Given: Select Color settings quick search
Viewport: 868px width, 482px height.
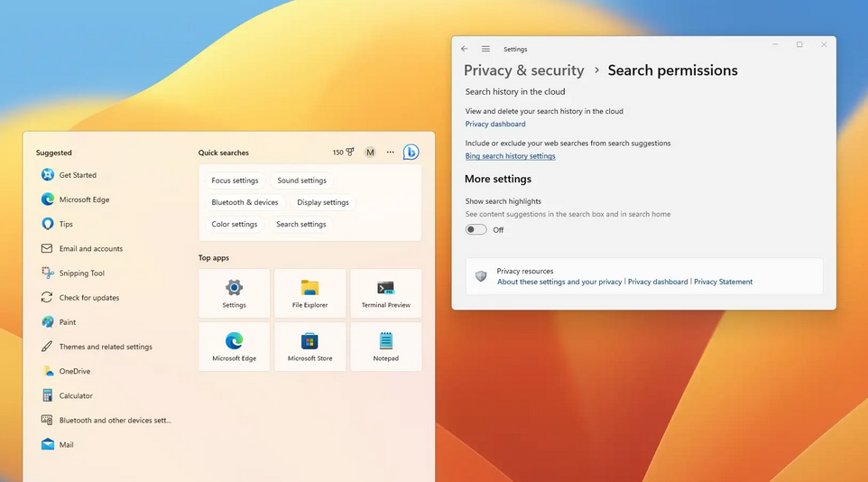Looking at the screenshot, I should [235, 225].
